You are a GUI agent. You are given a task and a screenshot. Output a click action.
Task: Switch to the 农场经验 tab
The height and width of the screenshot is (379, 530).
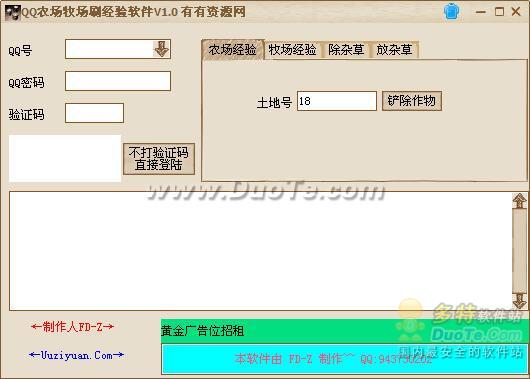click(x=233, y=50)
